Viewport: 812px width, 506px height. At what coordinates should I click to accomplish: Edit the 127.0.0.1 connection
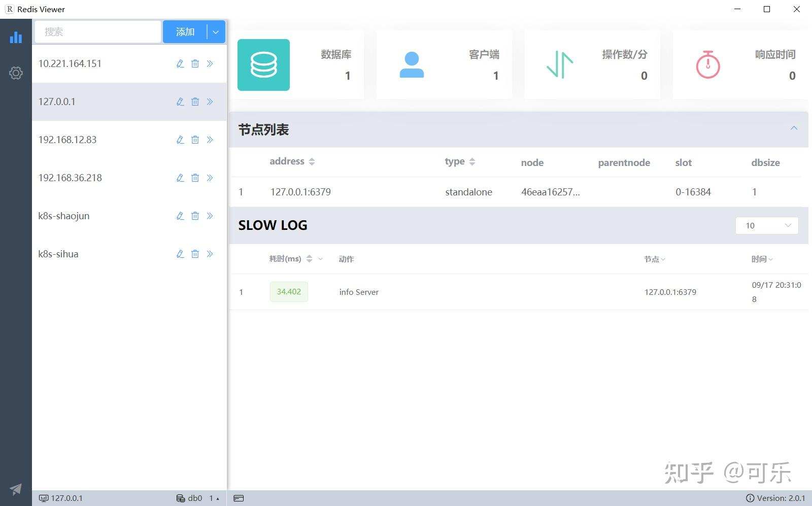(180, 102)
